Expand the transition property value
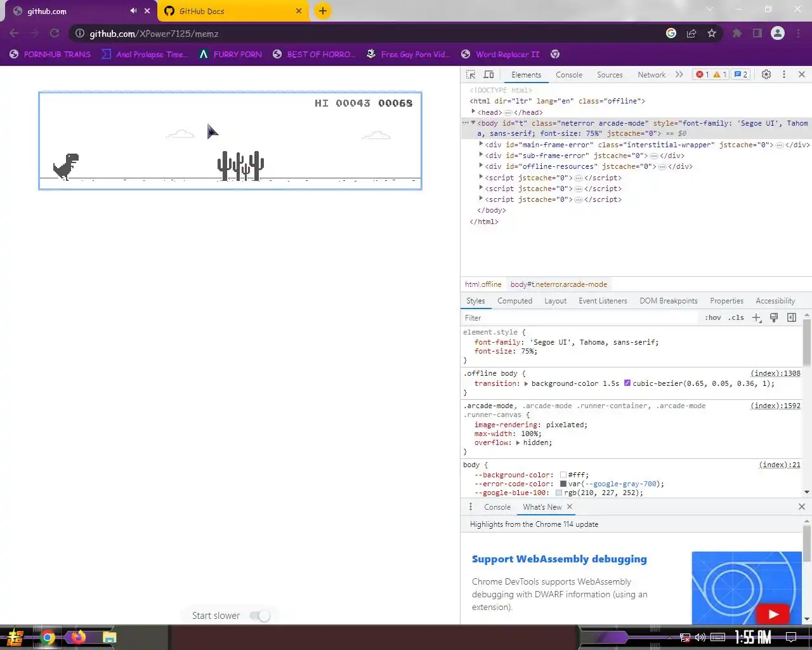The image size is (812, 650). pyautogui.click(x=526, y=383)
